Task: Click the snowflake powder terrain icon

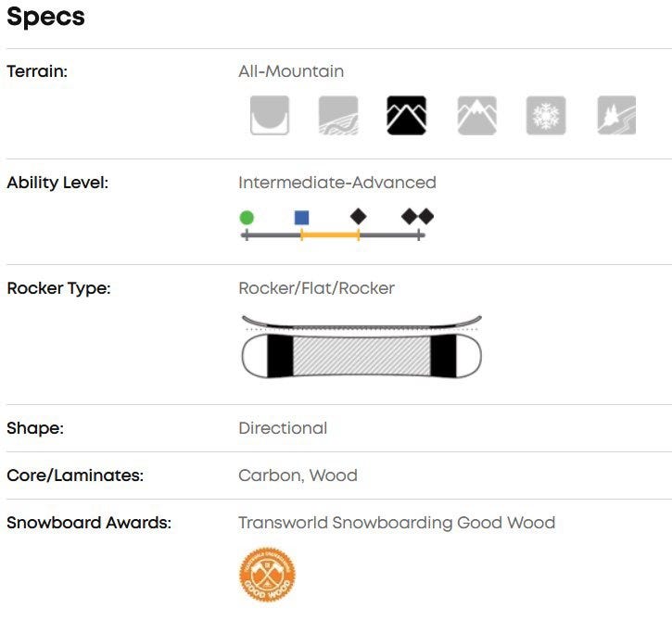Action: tap(545, 116)
